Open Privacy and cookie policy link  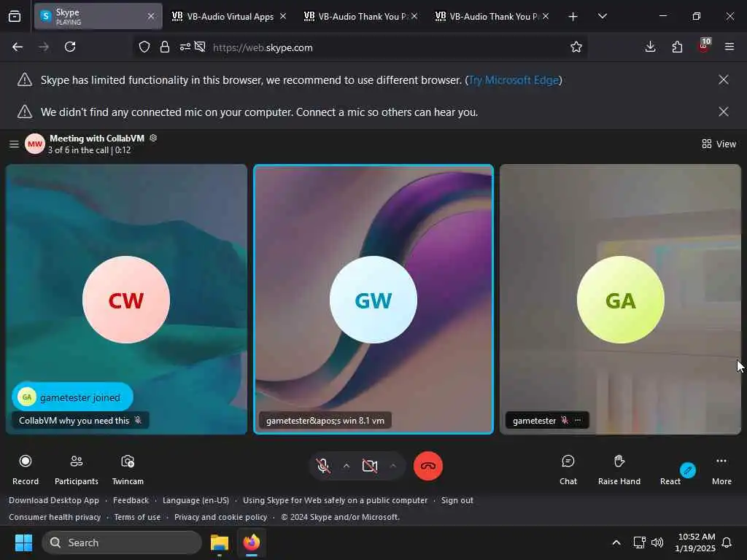pyautogui.click(x=220, y=517)
